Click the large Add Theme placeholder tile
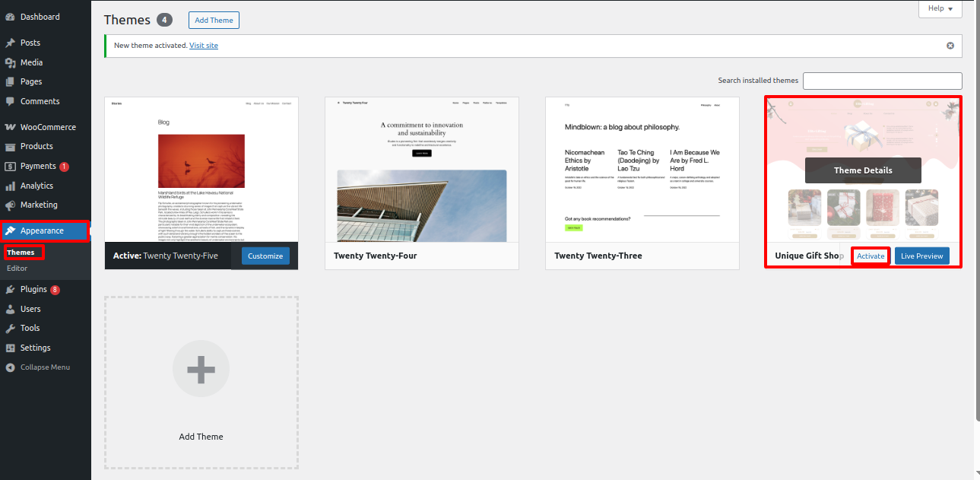This screenshot has height=480, width=980. (x=201, y=382)
